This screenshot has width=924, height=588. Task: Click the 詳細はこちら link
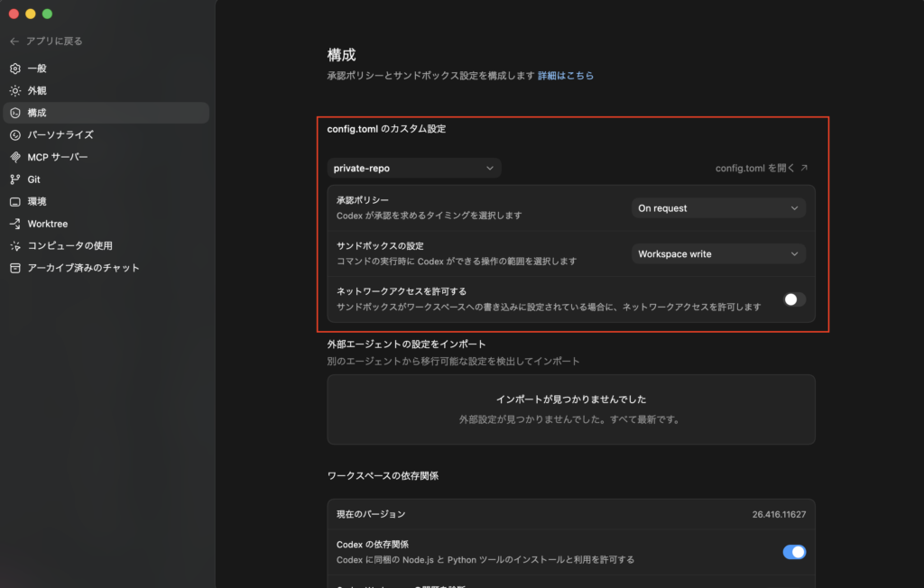(566, 76)
